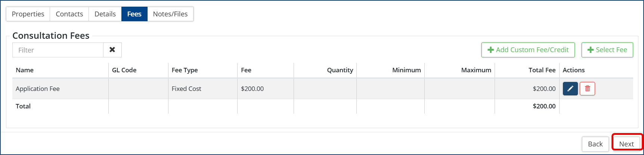This screenshot has height=155, width=644.
Task: Focus the Filter text field
Action: (x=58, y=50)
